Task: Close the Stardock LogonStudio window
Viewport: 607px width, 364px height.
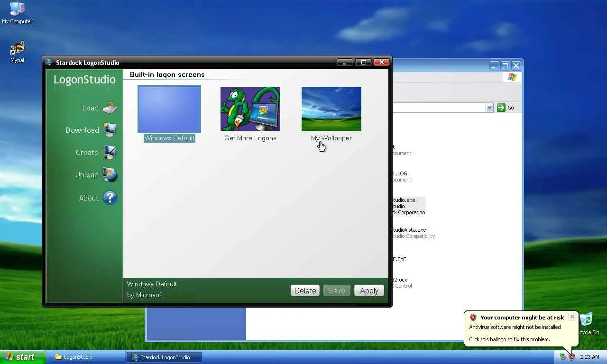Action: 381,62
